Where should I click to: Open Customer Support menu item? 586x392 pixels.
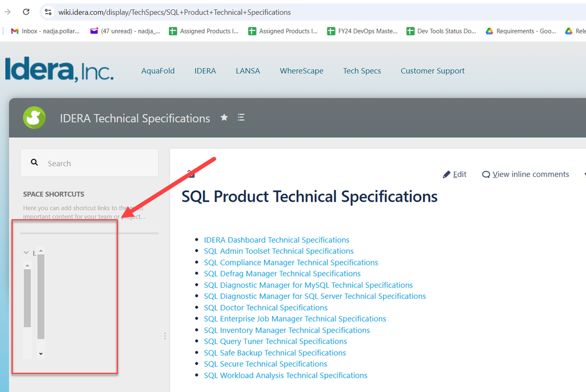tap(432, 71)
